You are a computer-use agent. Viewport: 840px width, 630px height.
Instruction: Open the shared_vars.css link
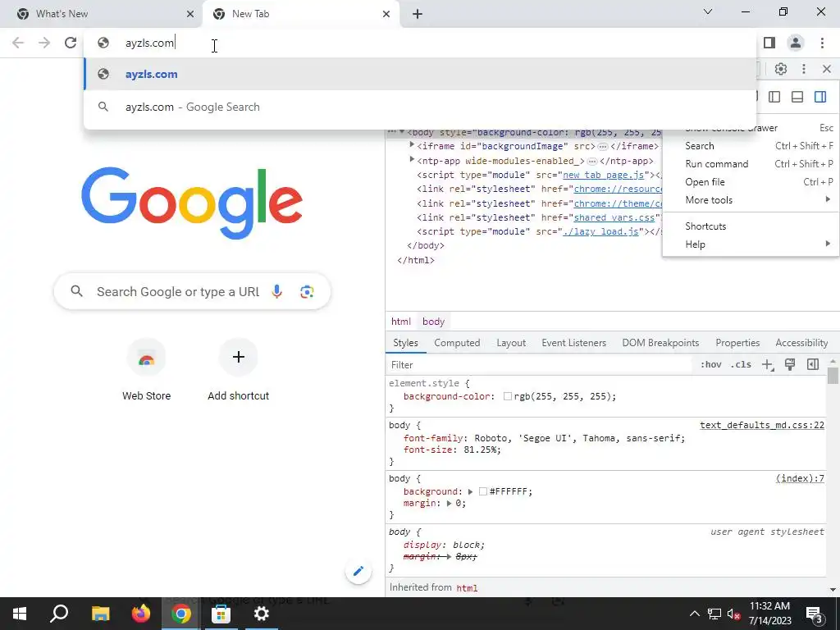point(614,217)
